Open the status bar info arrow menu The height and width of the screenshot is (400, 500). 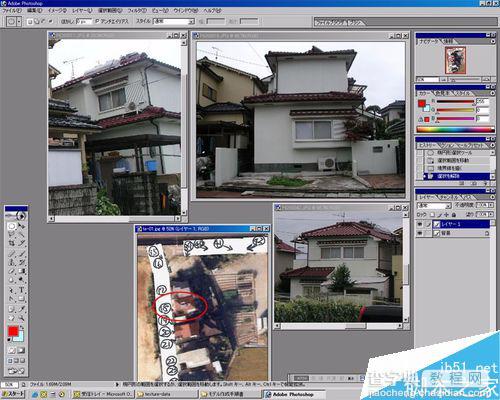pos(117,384)
